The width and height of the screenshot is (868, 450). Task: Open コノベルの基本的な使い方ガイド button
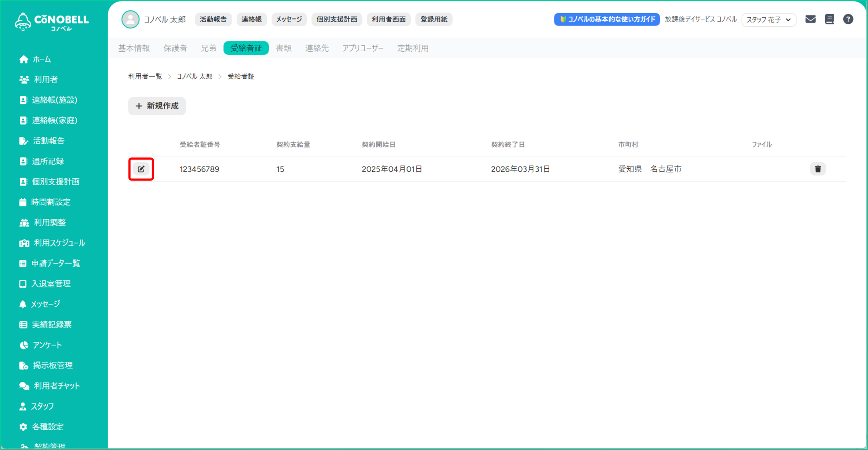click(607, 19)
